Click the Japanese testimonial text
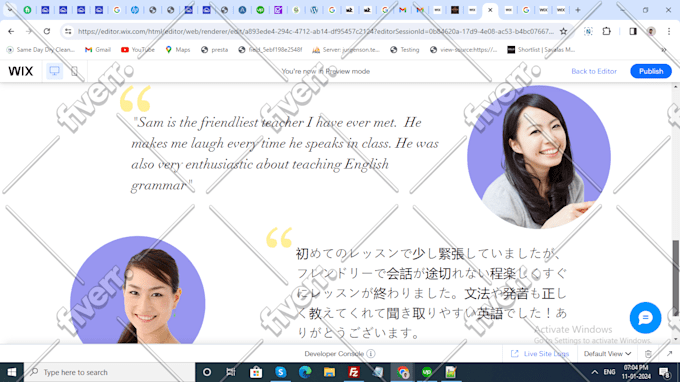The image size is (680, 382). [432, 293]
